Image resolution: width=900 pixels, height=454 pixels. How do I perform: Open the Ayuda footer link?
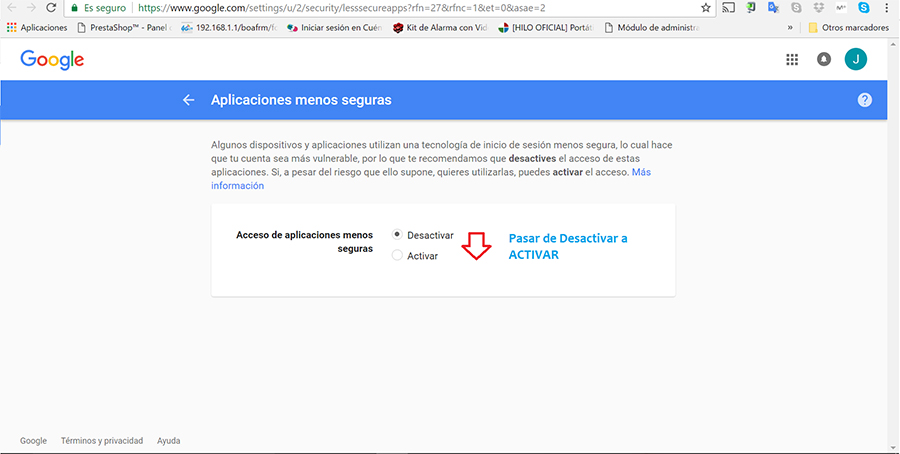168,441
